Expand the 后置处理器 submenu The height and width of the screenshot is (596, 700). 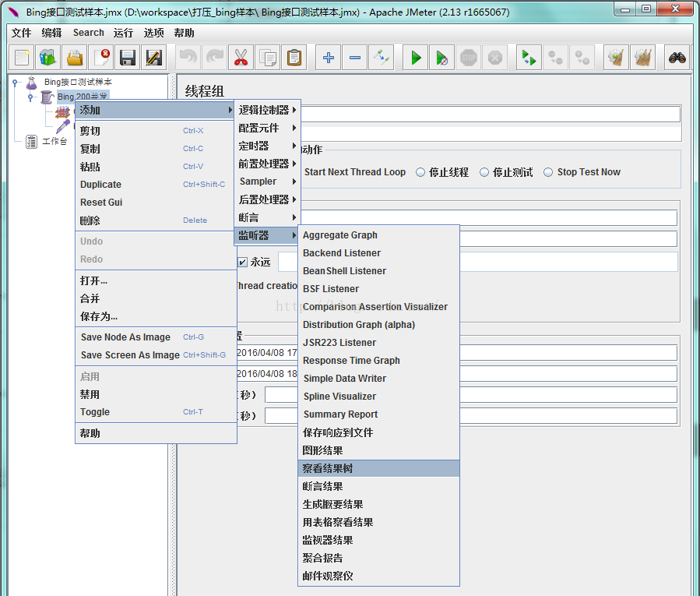tap(267, 199)
